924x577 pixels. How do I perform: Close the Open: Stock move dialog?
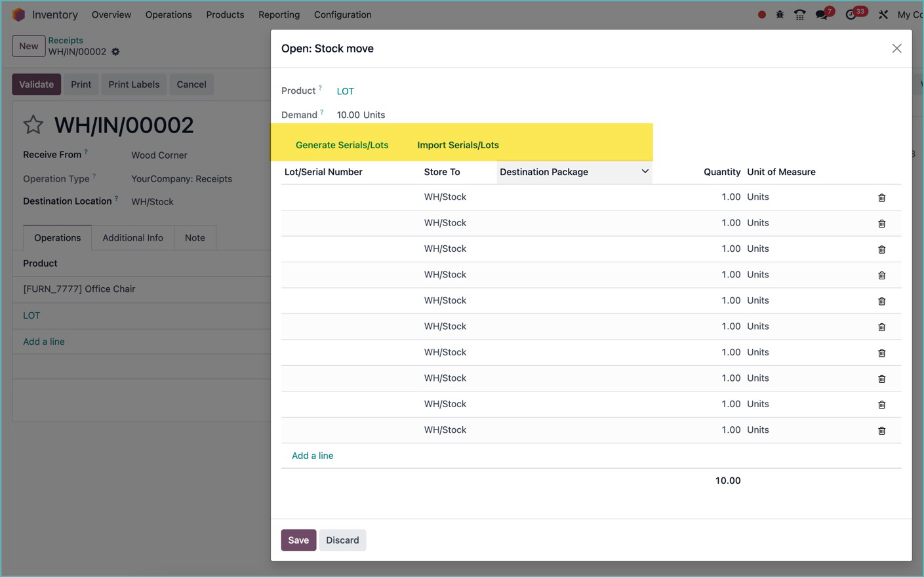[x=896, y=49]
